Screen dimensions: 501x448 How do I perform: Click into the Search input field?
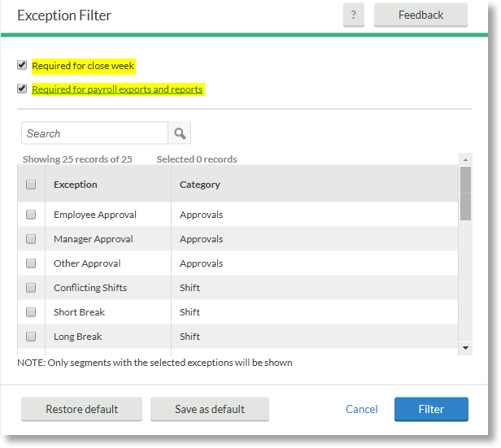[94, 133]
